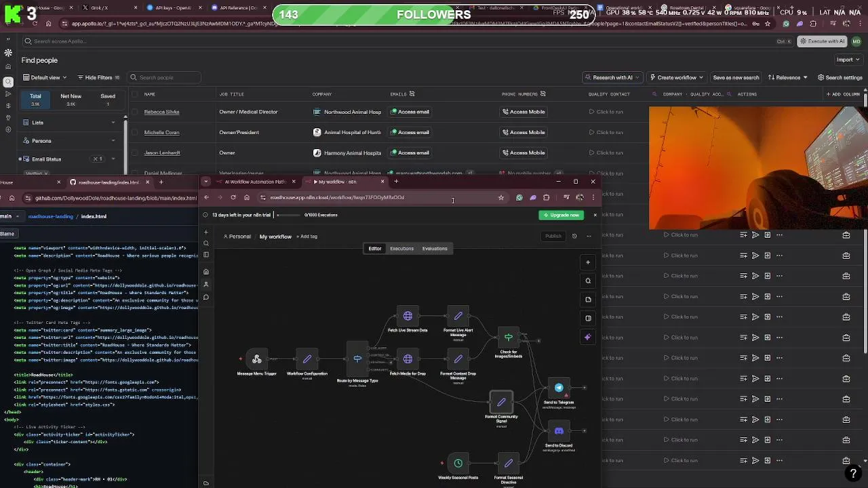Select the Workflow Configuration node

coord(307,359)
